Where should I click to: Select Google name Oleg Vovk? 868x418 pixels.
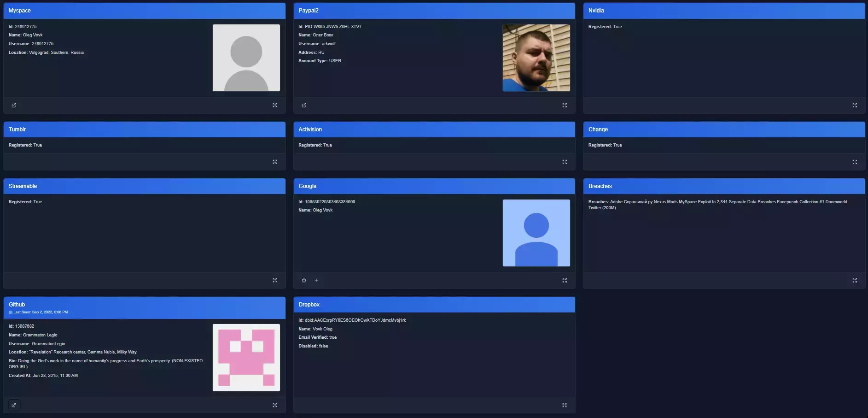pyautogui.click(x=315, y=210)
